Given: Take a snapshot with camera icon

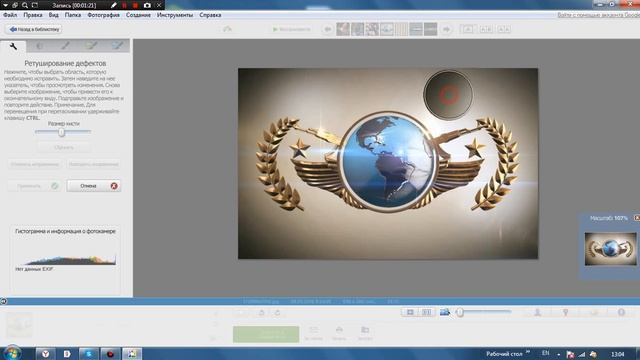Looking at the screenshot, I should [x=147, y=5].
